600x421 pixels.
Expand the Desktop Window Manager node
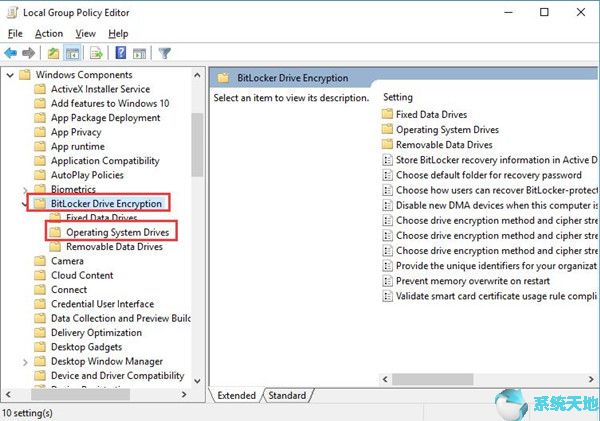24,361
